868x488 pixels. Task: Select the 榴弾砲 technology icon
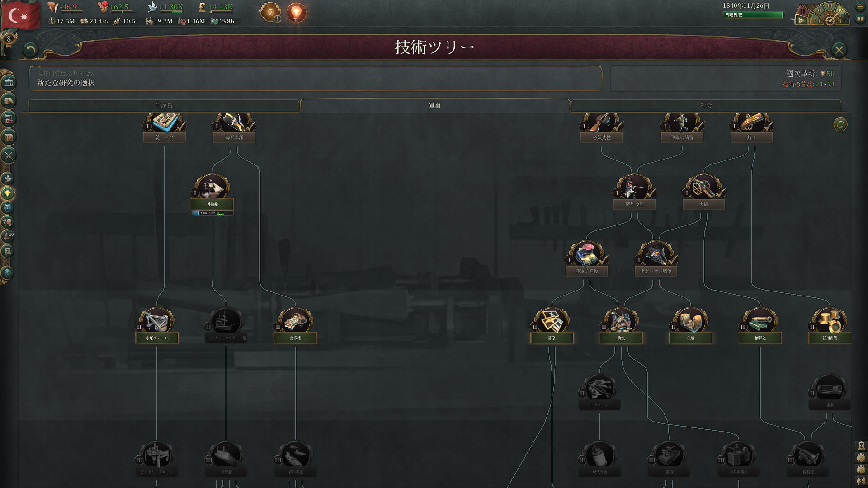click(x=760, y=319)
